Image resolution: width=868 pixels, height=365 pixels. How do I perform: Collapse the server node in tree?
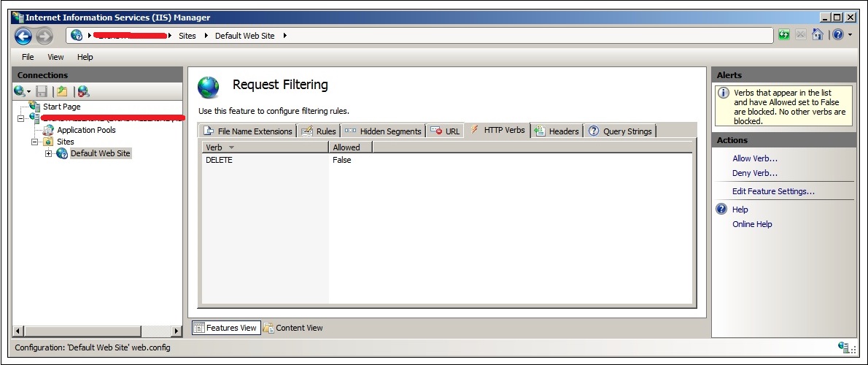(22, 118)
